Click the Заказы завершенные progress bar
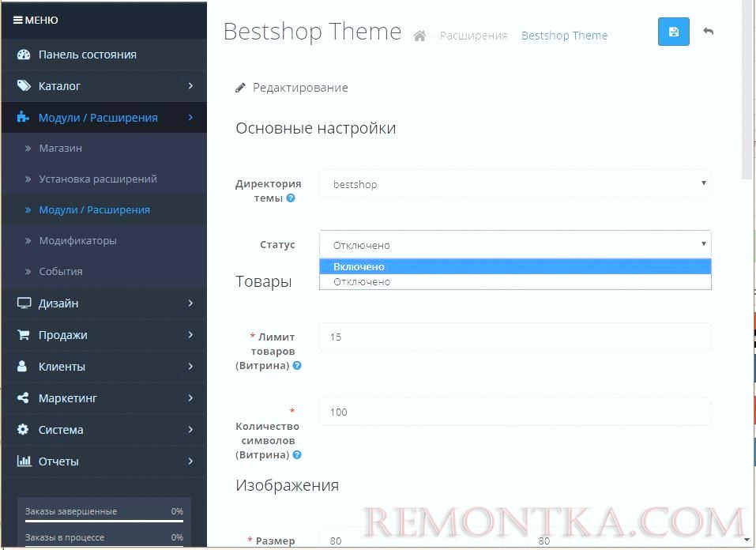This screenshot has width=756, height=550. [104, 521]
